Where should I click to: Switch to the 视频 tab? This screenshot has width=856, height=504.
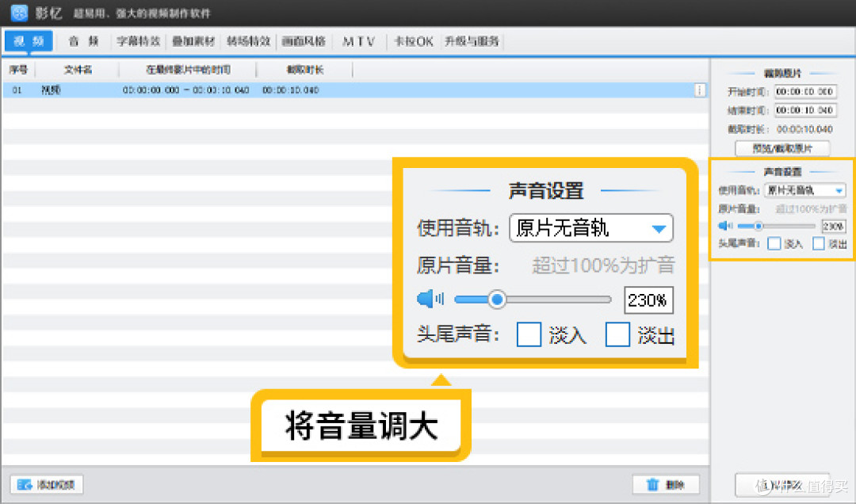(x=29, y=41)
